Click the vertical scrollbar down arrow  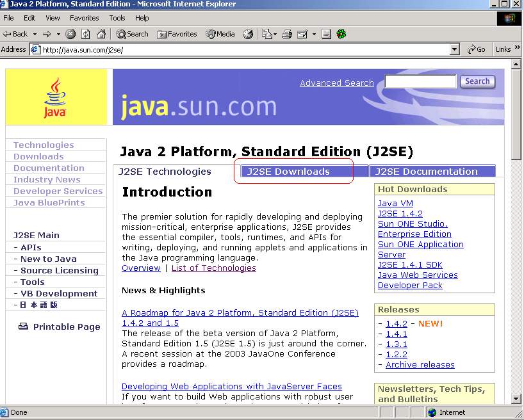pos(516,399)
